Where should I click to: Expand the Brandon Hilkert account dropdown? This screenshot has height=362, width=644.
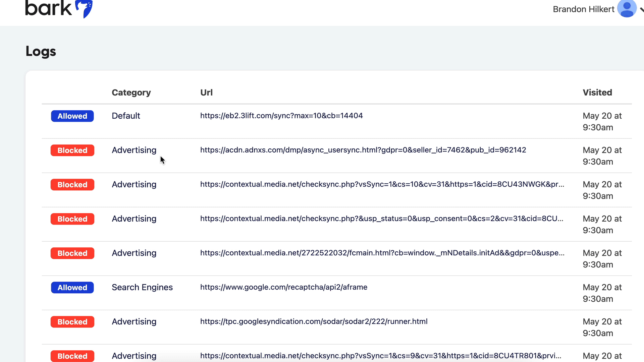click(641, 9)
